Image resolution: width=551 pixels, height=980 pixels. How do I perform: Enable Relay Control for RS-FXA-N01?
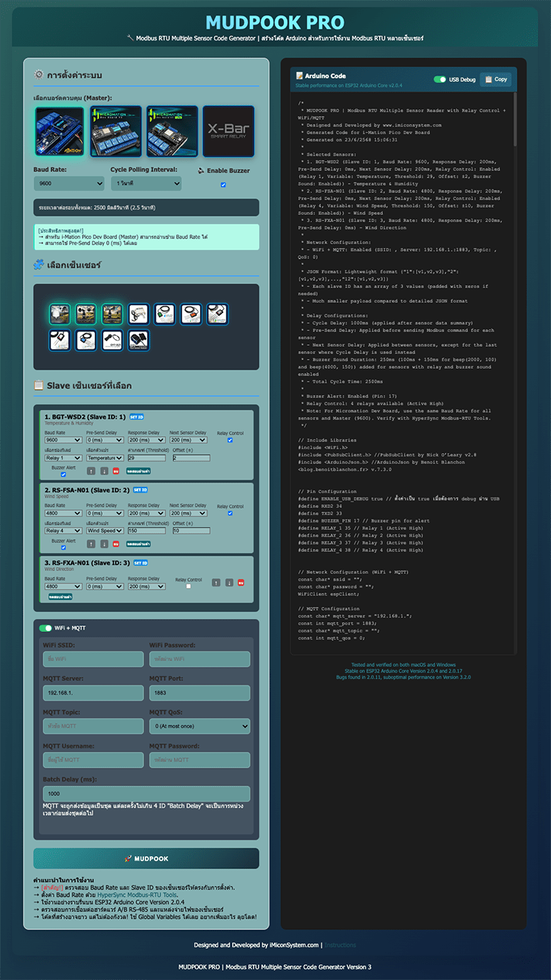click(x=189, y=586)
